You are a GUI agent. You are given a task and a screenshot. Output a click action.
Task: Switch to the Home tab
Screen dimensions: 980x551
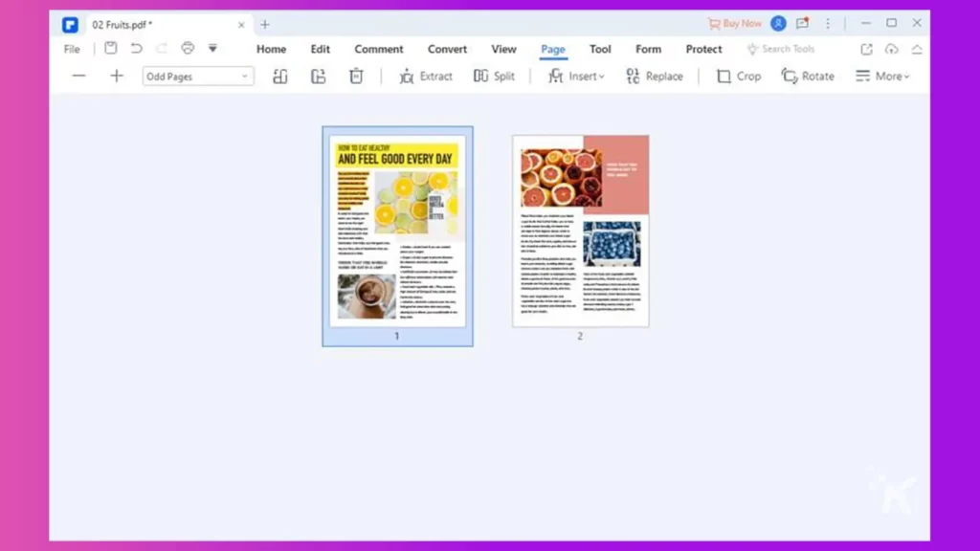(x=271, y=49)
